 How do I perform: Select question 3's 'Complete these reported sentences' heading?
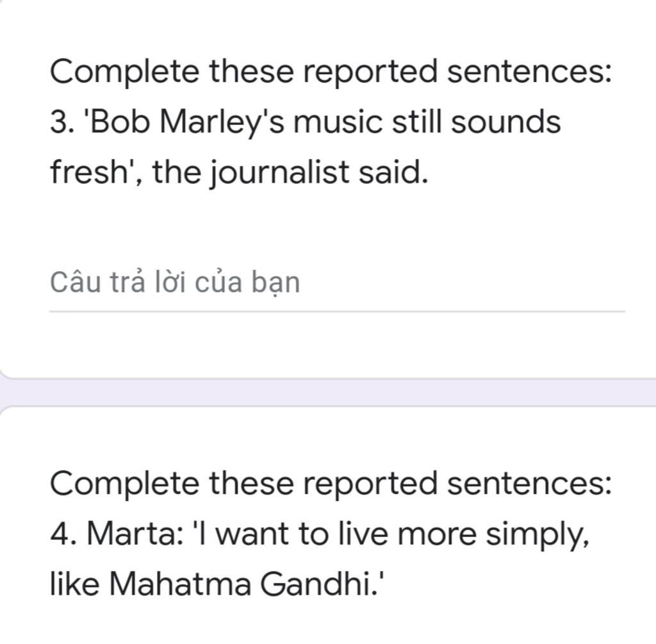[331, 72]
